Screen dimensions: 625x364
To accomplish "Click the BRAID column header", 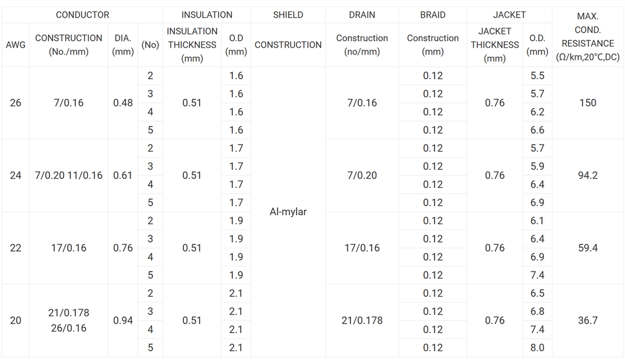I will coord(433,15).
